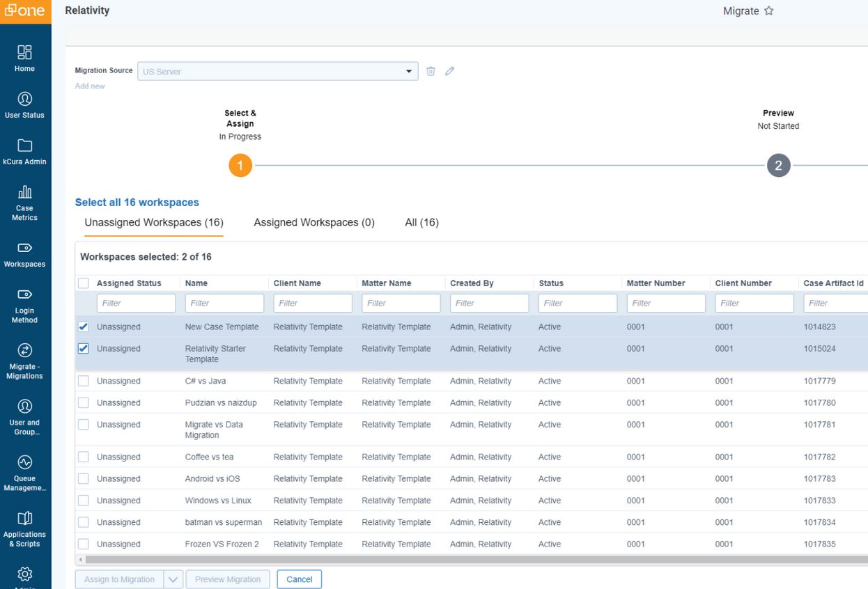Click the Cancel button
The width and height of the screenshot is (868, 589).
[299, 579]
